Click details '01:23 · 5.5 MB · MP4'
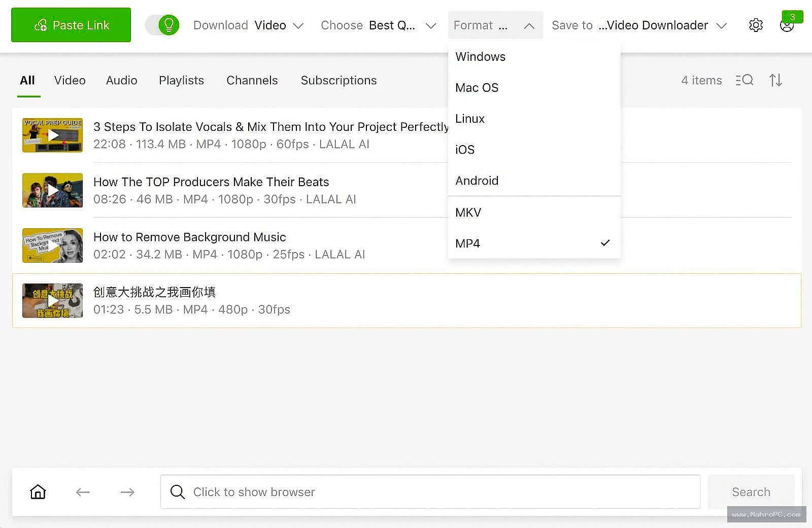The height and width of the screenshot is (528, 812). pyautogui.click(x=192, y=310)
